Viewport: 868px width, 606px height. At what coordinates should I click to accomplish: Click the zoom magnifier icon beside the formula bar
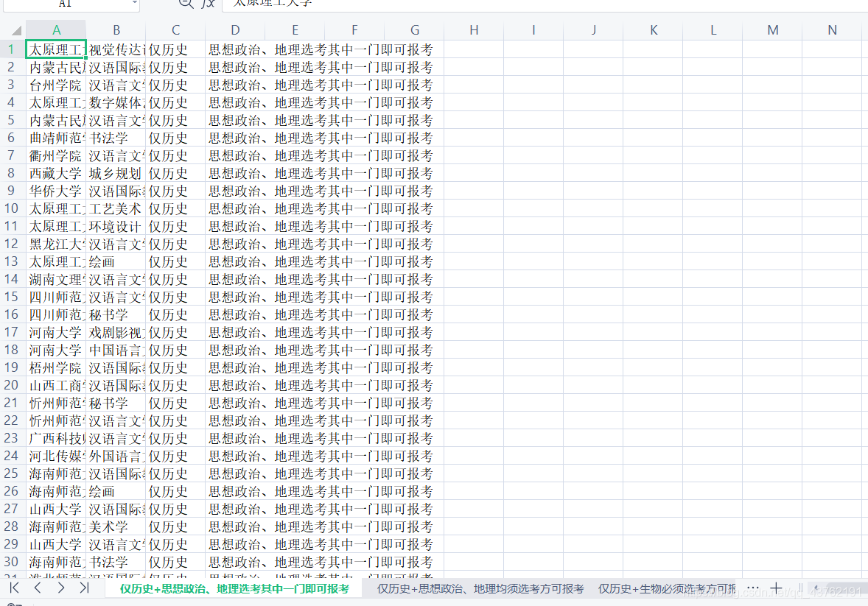click(x=186, y=4)
